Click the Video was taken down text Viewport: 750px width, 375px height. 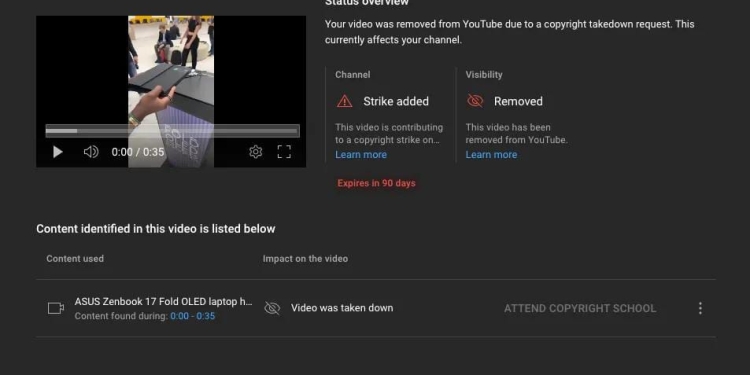tap(342, 308)
